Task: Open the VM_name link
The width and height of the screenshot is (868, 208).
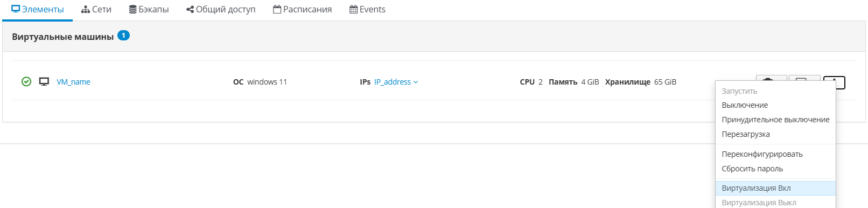Action: [73, 82]
